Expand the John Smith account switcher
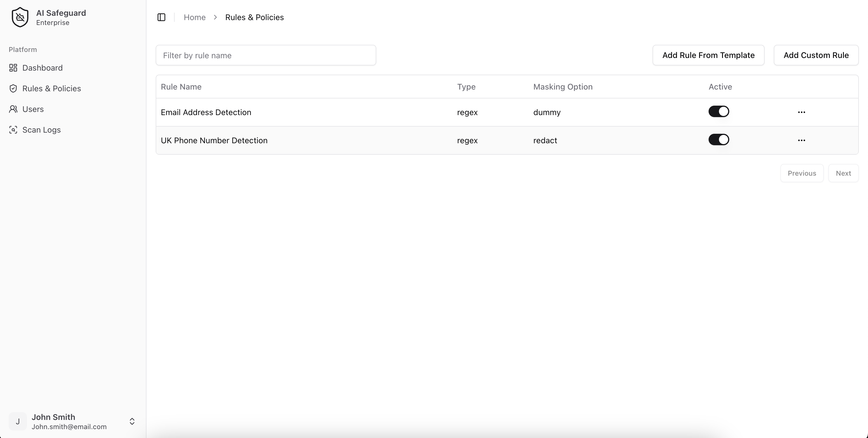Screen dimensions: 868x438 [x=132, y=421]
